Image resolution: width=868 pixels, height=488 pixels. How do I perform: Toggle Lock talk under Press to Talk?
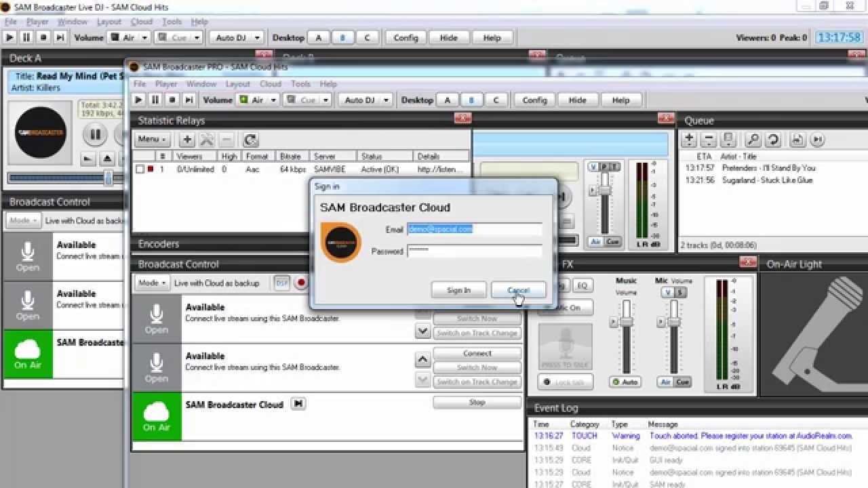tap(566, 382)
